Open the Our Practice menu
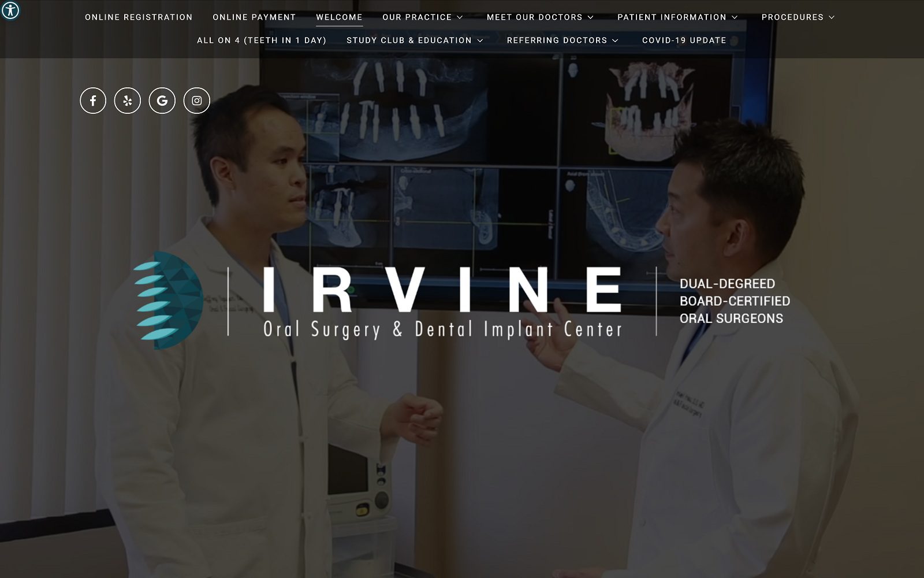Image resolution: width=924 pixels, height=578 pixels. (417, 17)
